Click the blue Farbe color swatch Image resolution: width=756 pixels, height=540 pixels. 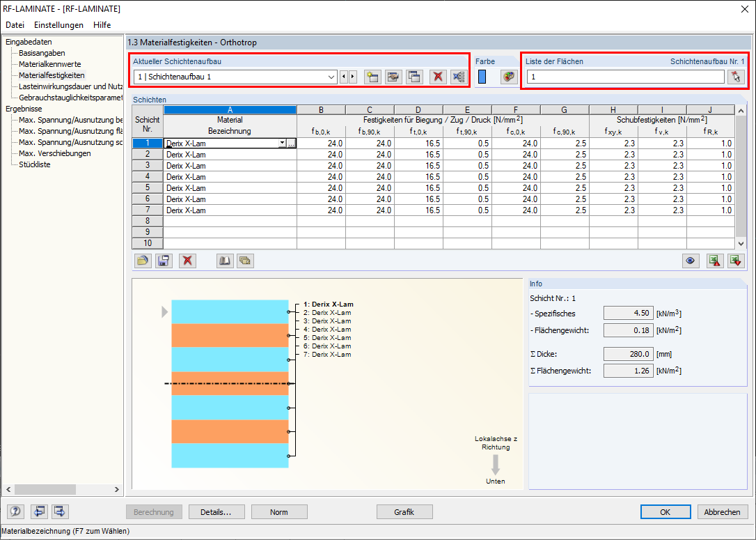482,77
